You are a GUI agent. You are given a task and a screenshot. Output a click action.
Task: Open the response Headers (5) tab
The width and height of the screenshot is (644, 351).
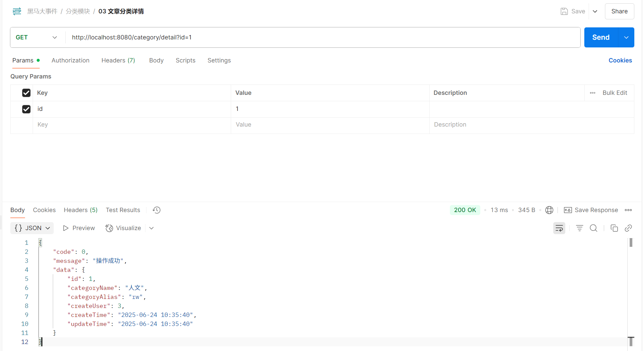[x=80, y=210]
